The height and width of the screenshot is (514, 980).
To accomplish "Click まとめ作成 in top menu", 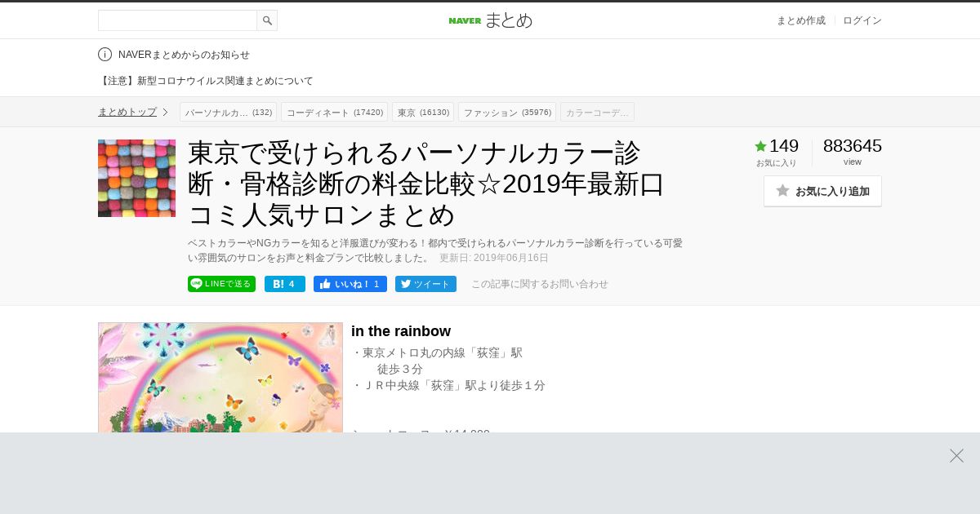I will pos(801,20).
